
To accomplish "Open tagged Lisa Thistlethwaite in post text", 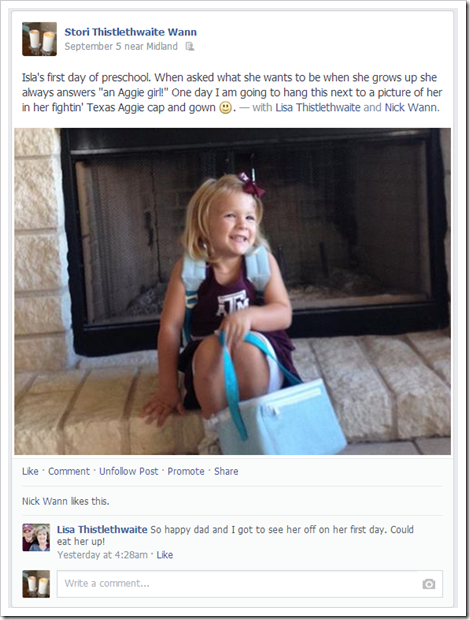I will pos(318,108).
